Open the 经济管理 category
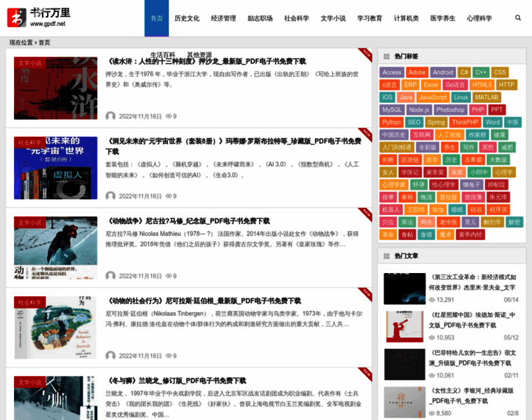Image resolution: width=532 pixels, height=420 pixels. click(x=223, y=18)
